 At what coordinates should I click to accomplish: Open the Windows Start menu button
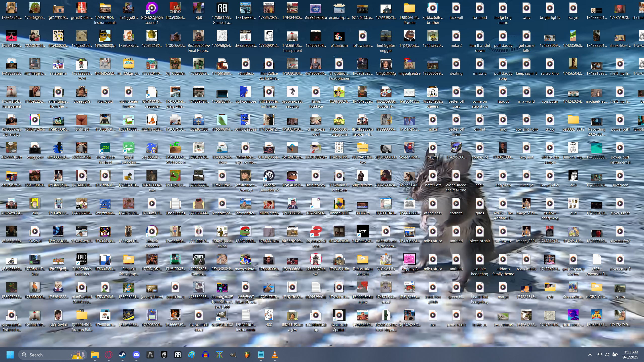[10, 355]
